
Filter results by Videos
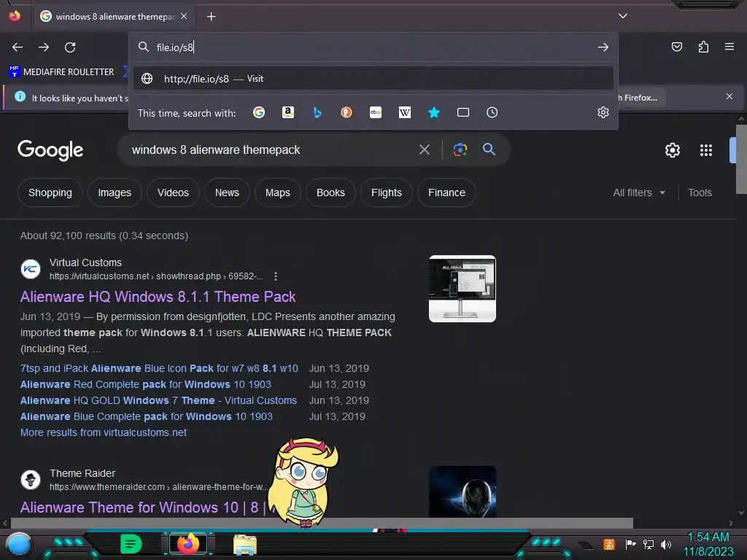[x=173, y=192]
